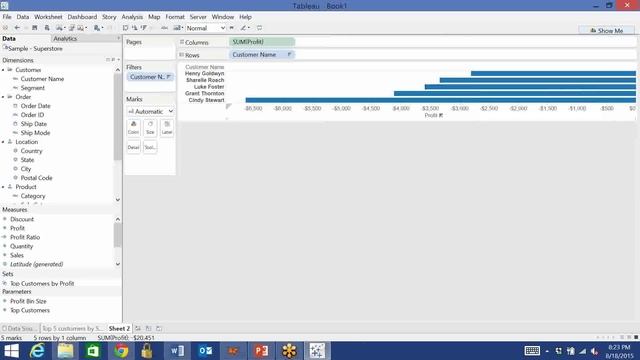
Task: Click the Customer Name filter pill
Action: click(x=150, y=77)
